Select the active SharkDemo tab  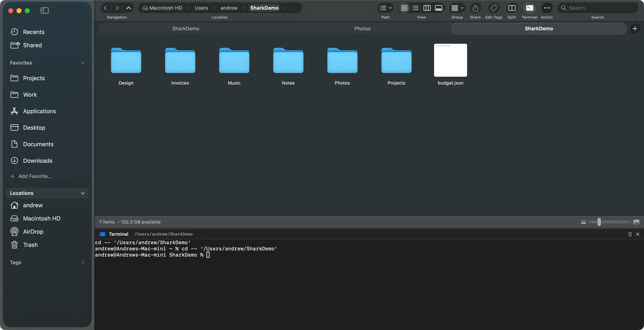(x=539, y=28)
